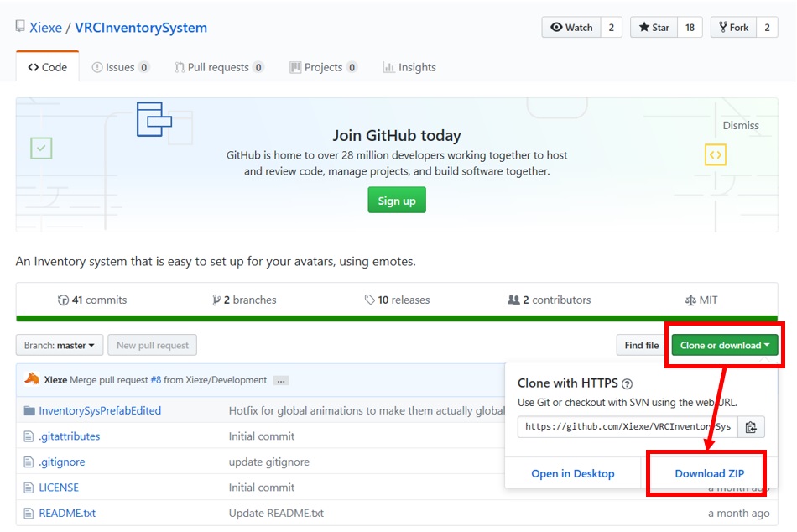Open the Pull requests tab

219,67
